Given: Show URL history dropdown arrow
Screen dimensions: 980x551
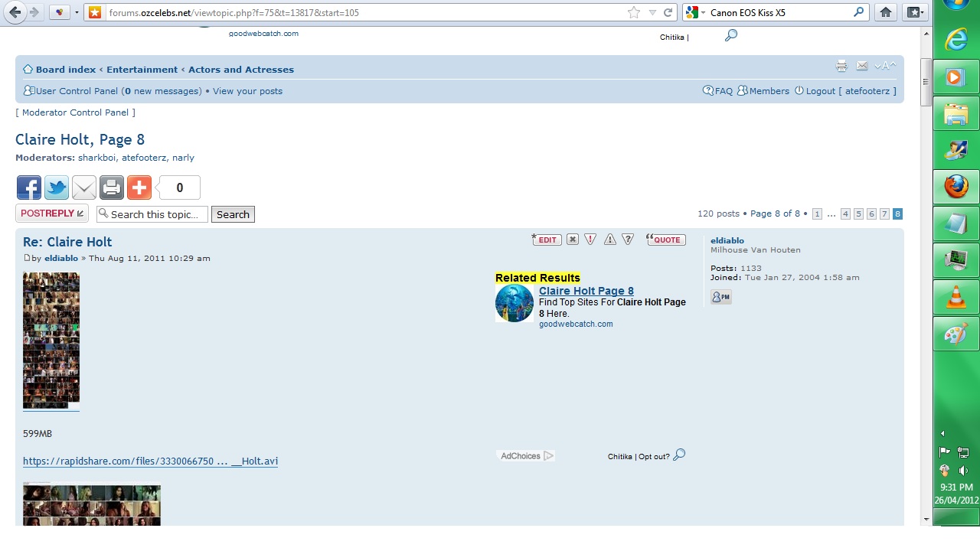Looking at the screenshot, I should pos(652,12).
